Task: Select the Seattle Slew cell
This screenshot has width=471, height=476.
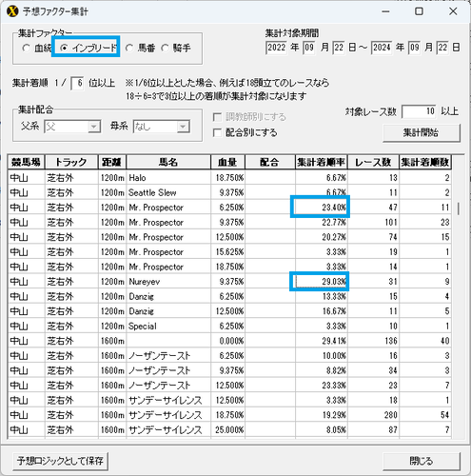Action: (x=168, y=192)
